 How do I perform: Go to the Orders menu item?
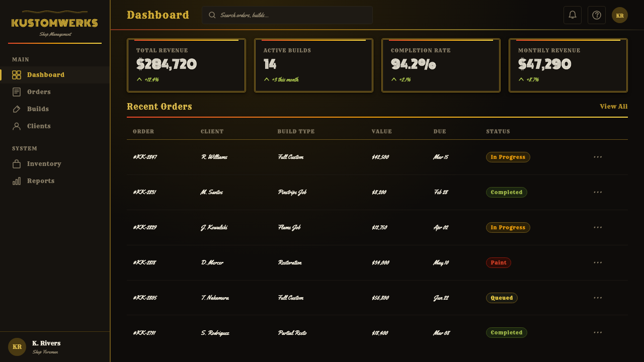click(55, 92)
